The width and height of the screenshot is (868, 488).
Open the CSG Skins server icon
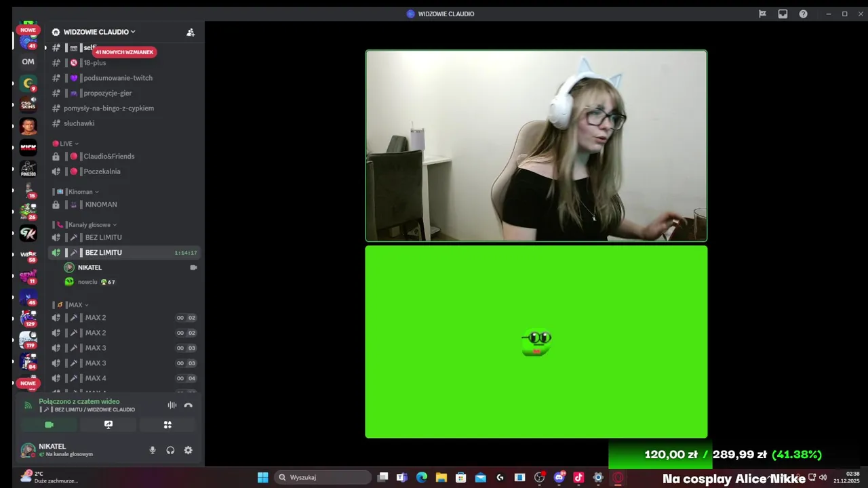[28, 104]
